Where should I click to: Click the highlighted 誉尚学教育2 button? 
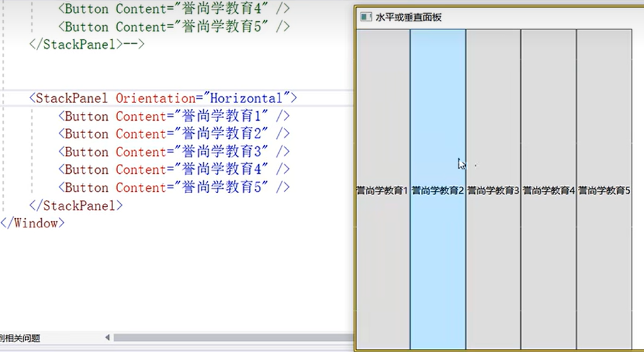click(x=438, y=189)
